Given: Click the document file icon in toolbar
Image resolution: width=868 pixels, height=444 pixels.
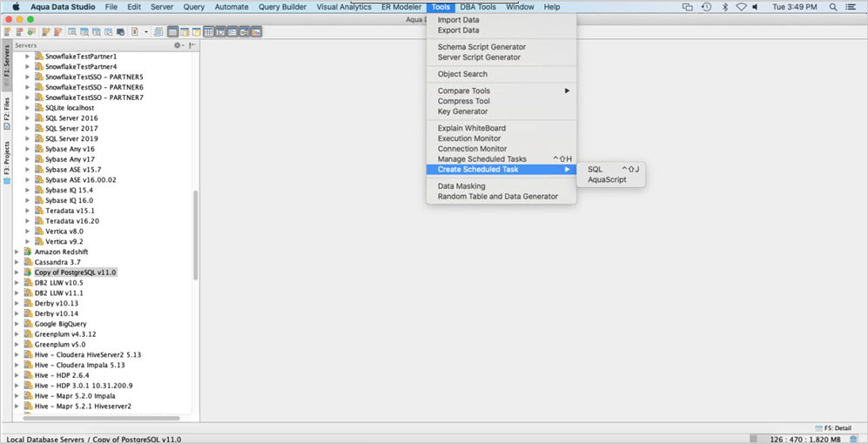Looking at the screenshot, I should 135,32.
